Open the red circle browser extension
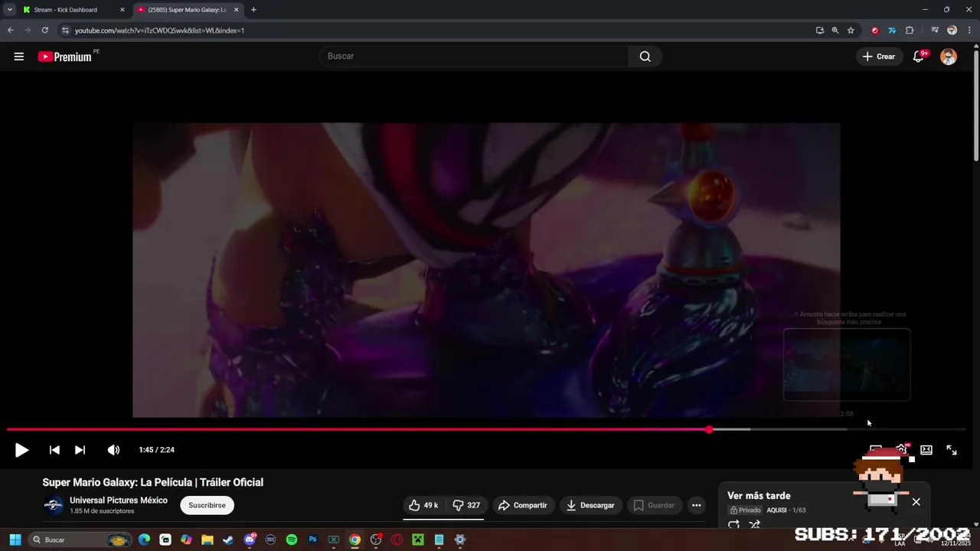Image resolution: width=980 pixels, height=551 pixels. point(875,31)
